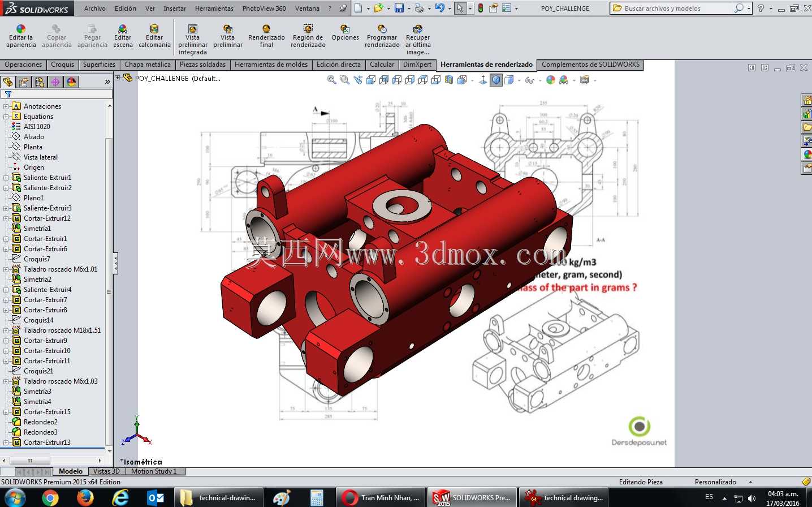
Task: Open the search options dropdown arrow
Action: [749, 8]
